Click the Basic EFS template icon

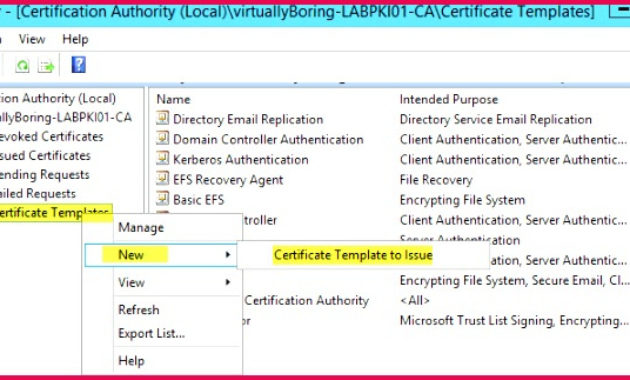pyautogui.click(x=162, y=198)
